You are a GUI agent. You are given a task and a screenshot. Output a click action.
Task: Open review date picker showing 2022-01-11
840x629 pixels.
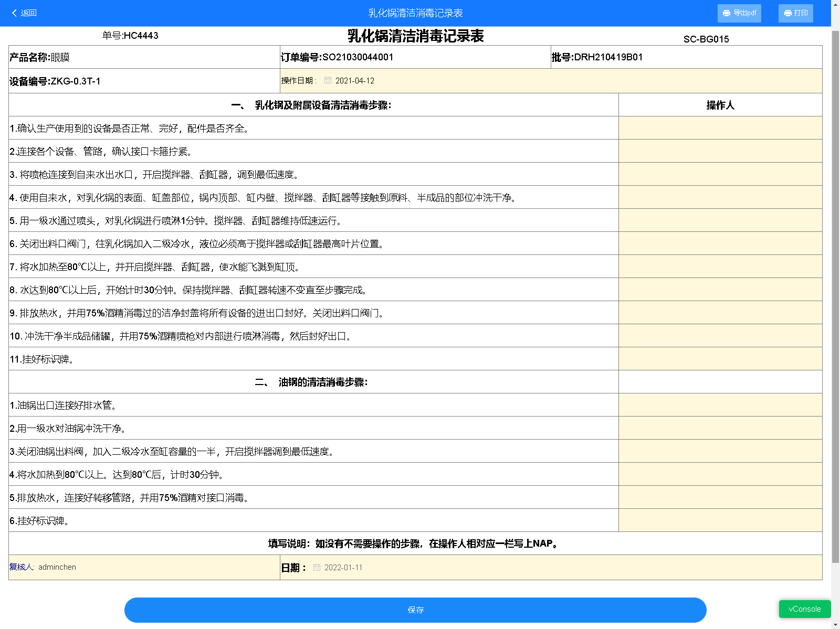(343, 568)
